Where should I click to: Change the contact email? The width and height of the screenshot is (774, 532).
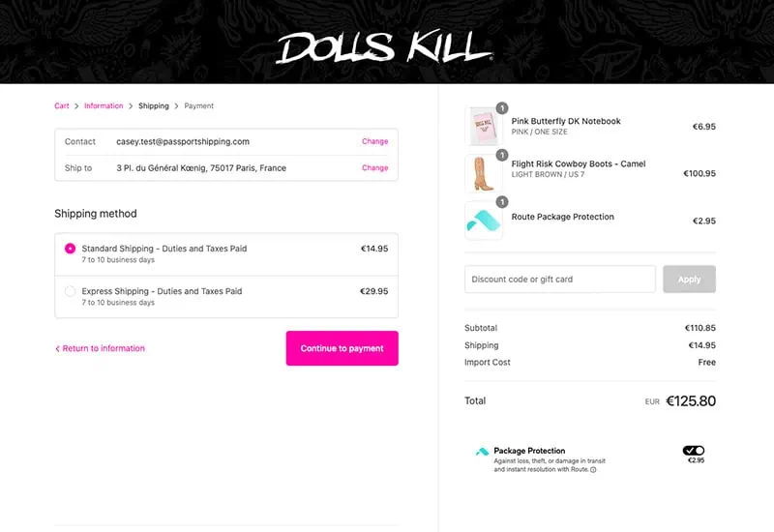click(374, 141)
